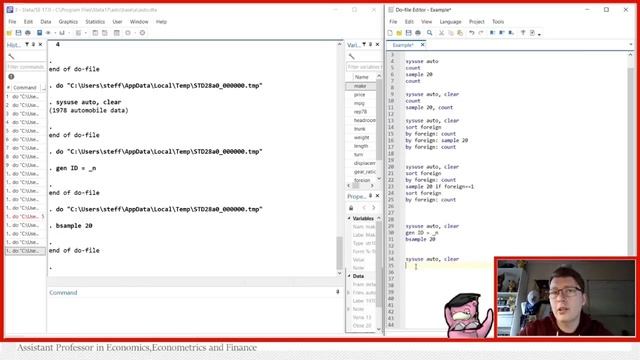The height and width of the screenshot is (360, 640).
Task: Open the Data Editor (browse) icon
Action: pyautogui.click(x=104, y=33)
